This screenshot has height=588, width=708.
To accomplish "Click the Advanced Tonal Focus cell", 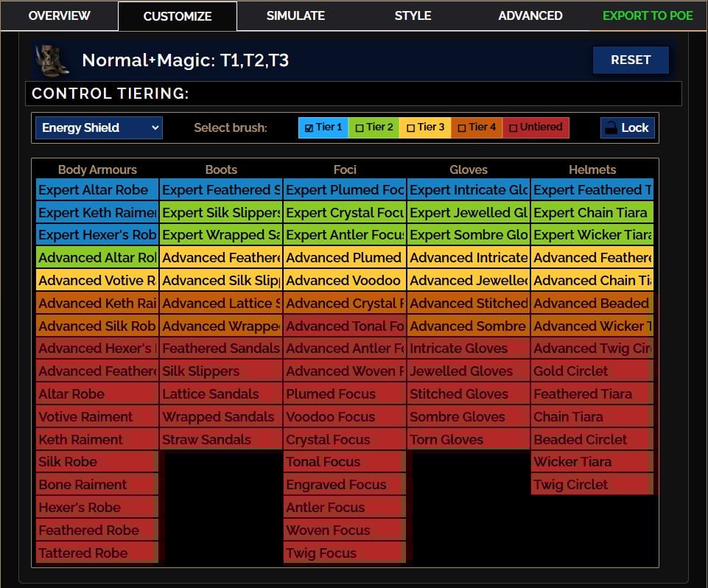I will click(x=344, y=326).
